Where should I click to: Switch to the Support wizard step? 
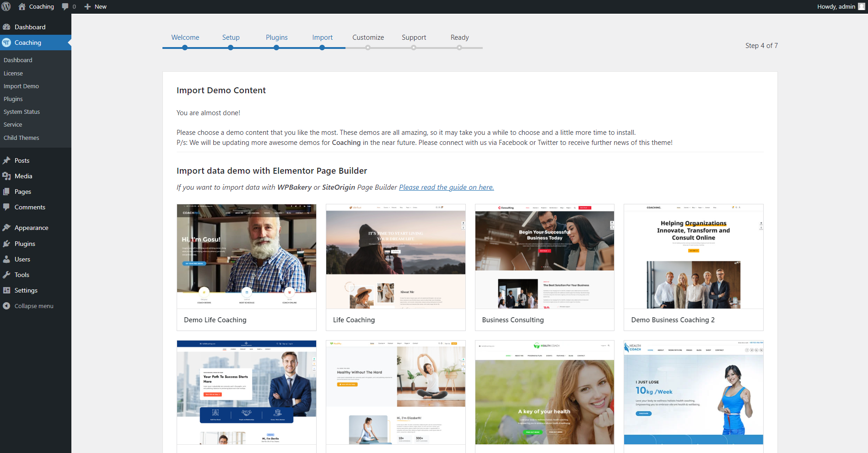pyautogui.click(x=414, y=37)
